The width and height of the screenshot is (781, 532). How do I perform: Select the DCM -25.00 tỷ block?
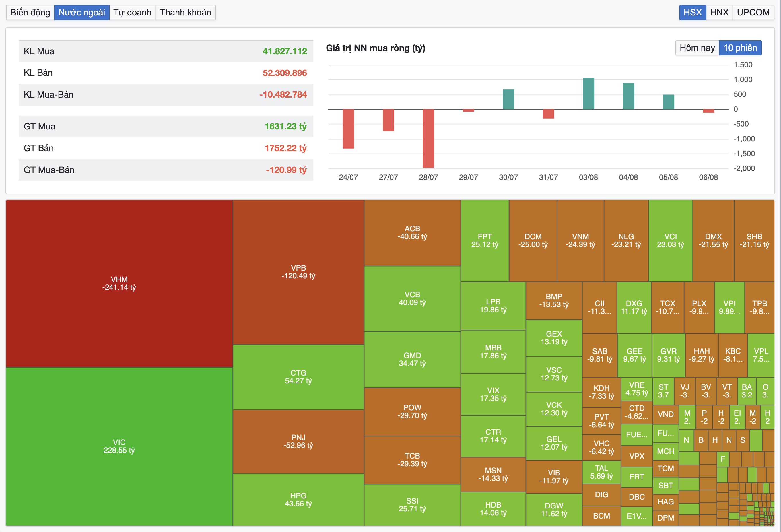pos(533,241)
